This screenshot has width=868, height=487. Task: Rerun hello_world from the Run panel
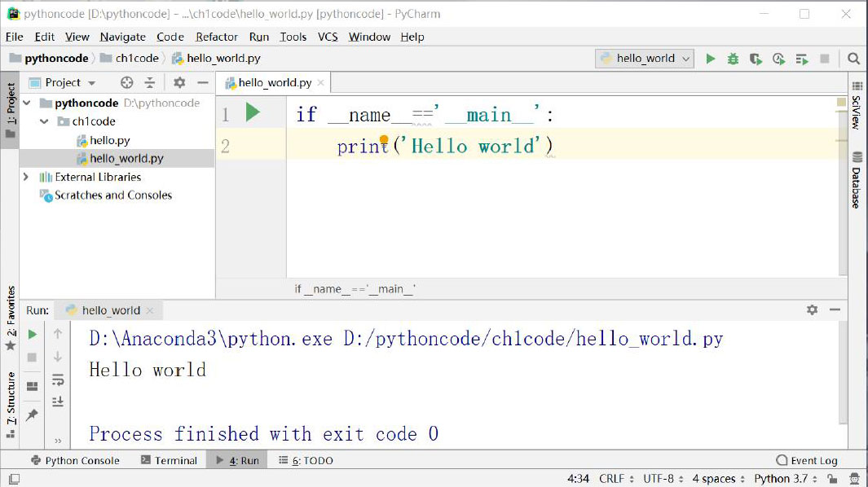(33, 334)
